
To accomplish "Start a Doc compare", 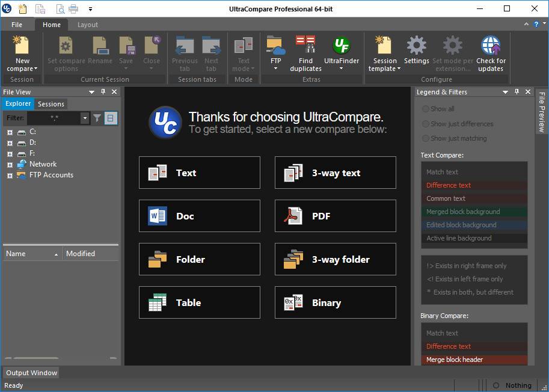I will click(200, 216).
